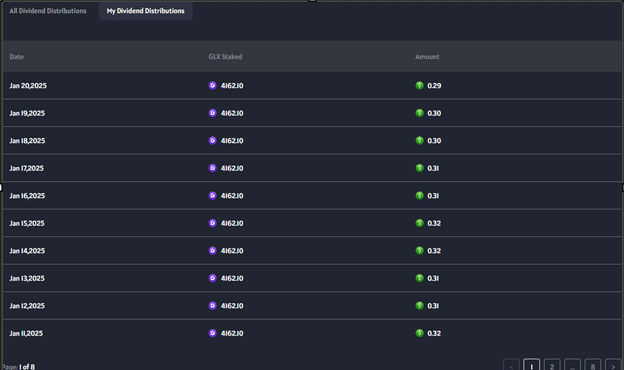
Task: Select My Dividend Distributions tab
Action: click(146, 11)
